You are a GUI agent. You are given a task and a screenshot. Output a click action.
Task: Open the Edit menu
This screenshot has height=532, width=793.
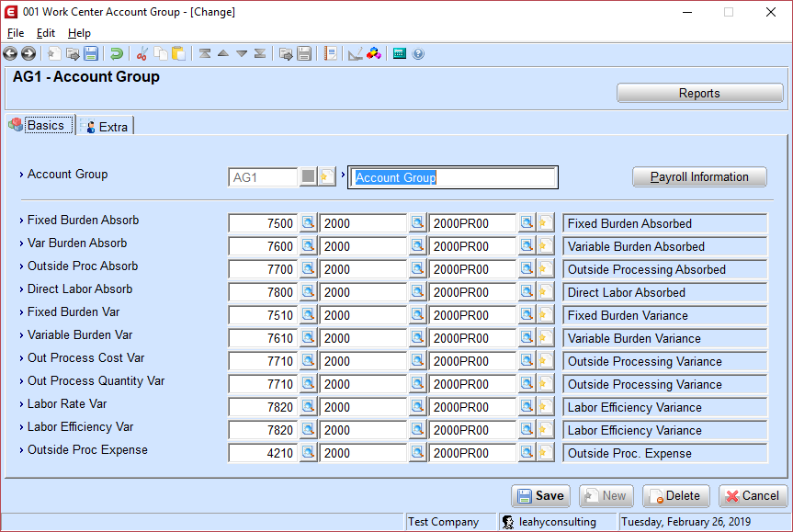[46, 33]
